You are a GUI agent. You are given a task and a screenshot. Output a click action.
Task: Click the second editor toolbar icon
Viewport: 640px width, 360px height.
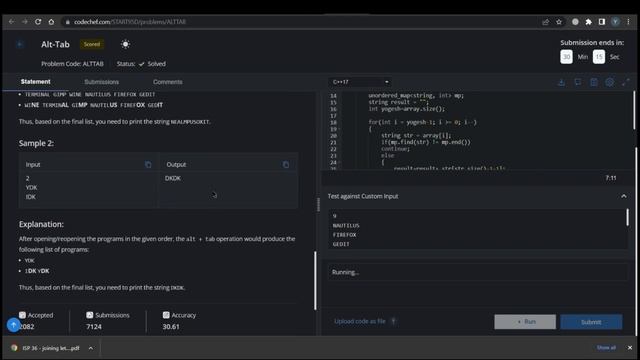(x=578, y=82)
